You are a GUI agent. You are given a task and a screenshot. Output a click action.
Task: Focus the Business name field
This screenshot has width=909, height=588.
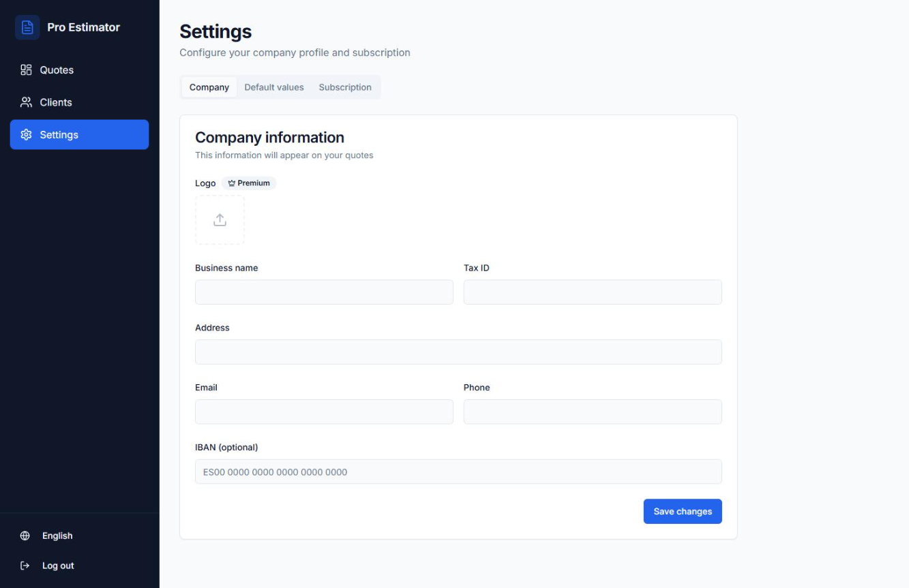coord(324,292)
